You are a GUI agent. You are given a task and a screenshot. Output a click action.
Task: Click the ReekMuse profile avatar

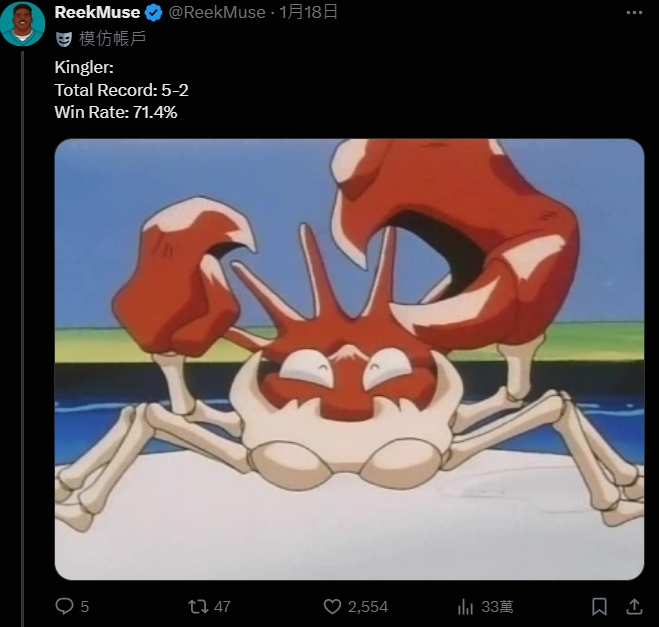[22, 23]
